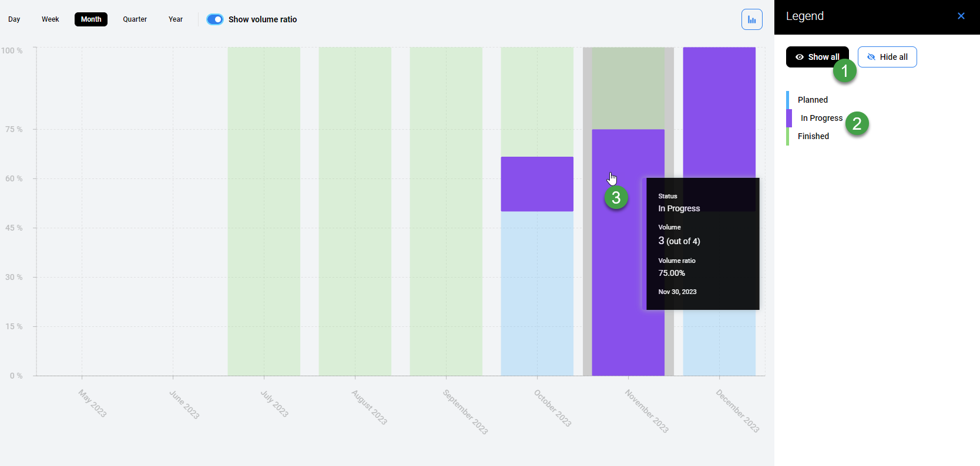The width and height of the screenshot is (980, 466).
Task: Click the green Finished color swatch
Action: [787, 136]
